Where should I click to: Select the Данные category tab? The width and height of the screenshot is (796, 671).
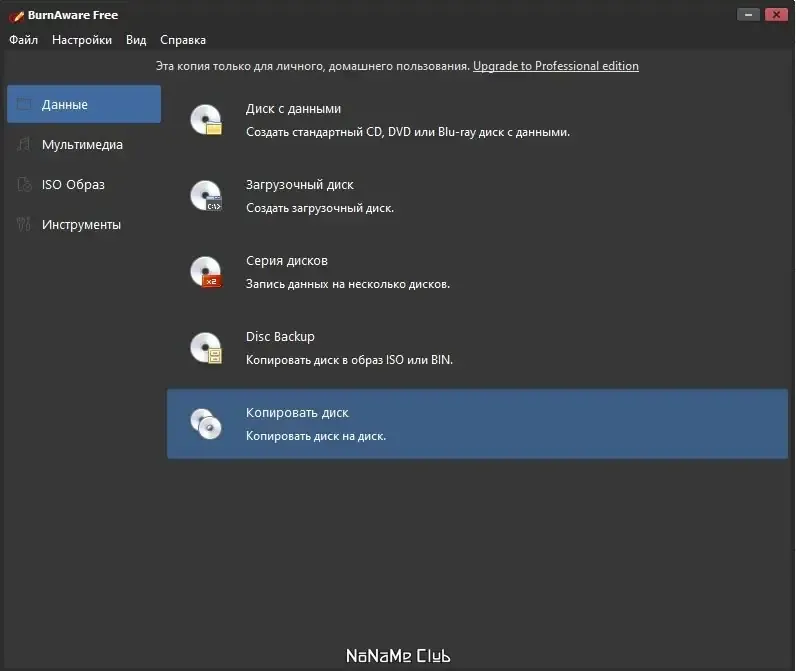click(84, 104)
